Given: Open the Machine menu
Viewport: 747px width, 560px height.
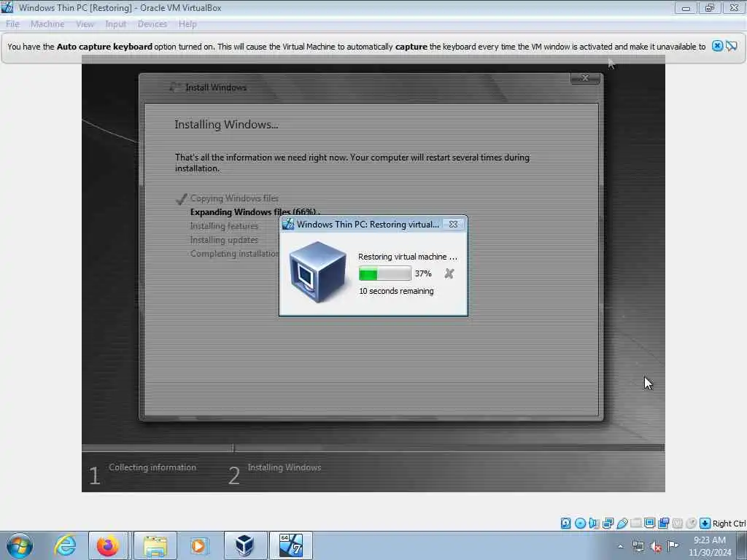Looking at the screenshot, I should pyautogui.click(x=47, y=24).
